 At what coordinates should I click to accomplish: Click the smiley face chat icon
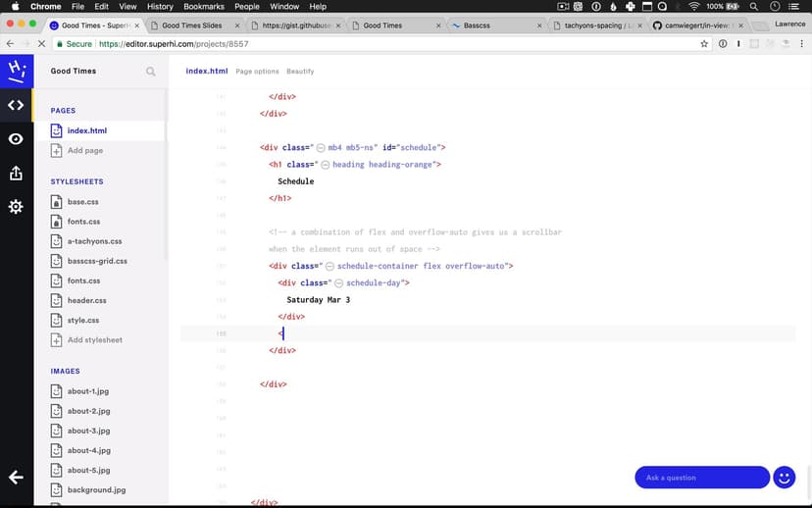coord(784,478)
